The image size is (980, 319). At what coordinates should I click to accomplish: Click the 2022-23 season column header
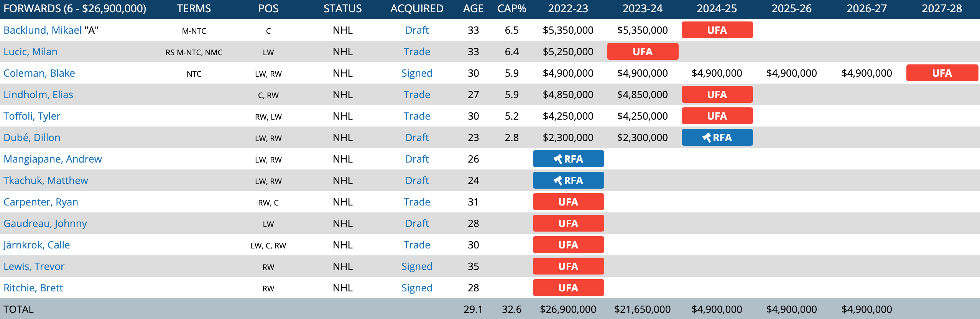568,8
